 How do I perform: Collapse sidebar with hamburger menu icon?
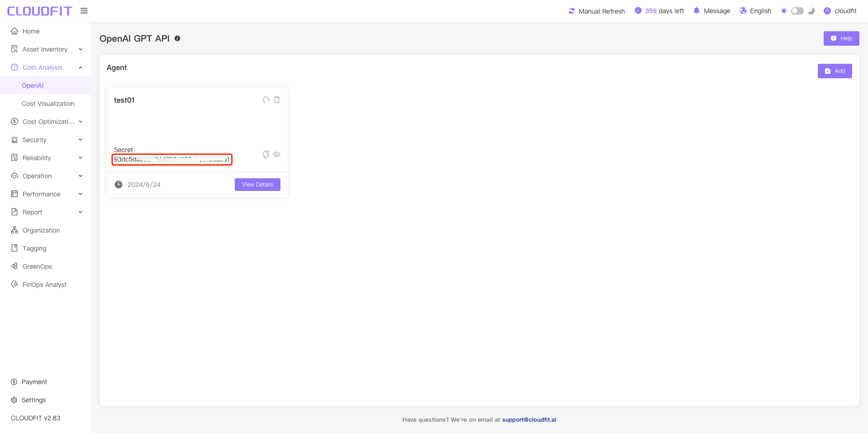[x=84, y=10]
